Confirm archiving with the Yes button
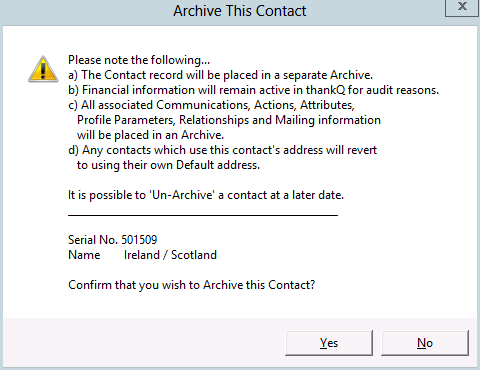The width and height of the screenshot is (480, 370). [x=329, y=343]
